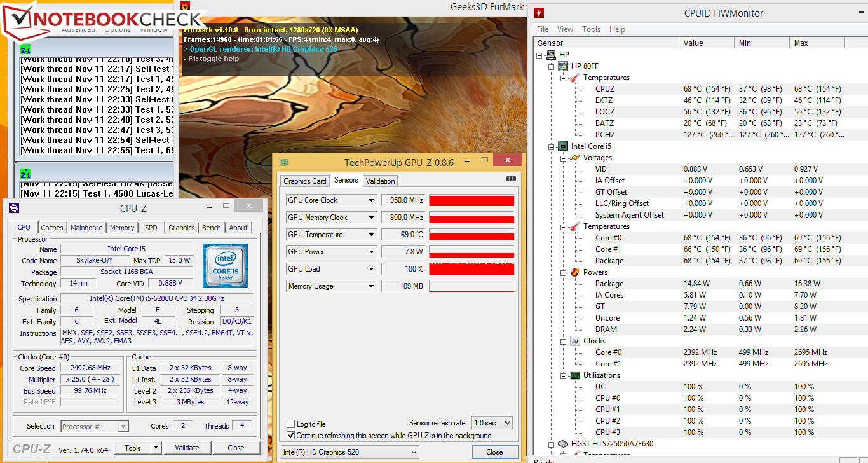The width and height of the screenshot is (868, 463).
Task: Open the GPU Memory Clock sensor dropdown
Action: 372,218
